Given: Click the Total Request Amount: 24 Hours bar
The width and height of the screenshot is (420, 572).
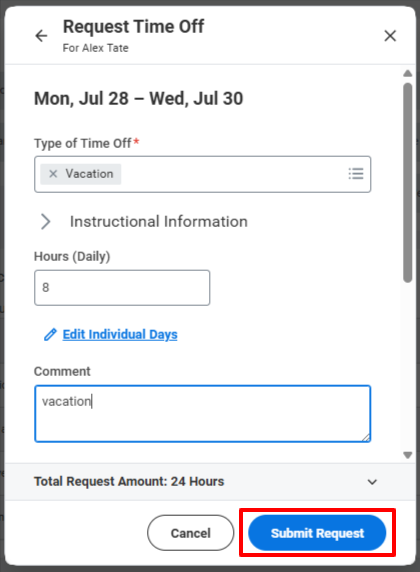Looking at the screenshot, I should point(210,482).
